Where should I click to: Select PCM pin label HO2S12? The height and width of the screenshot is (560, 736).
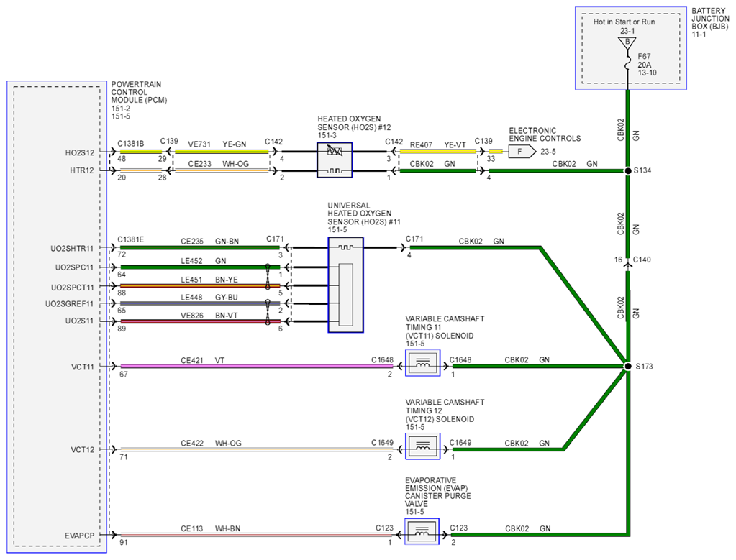[80, 152]
